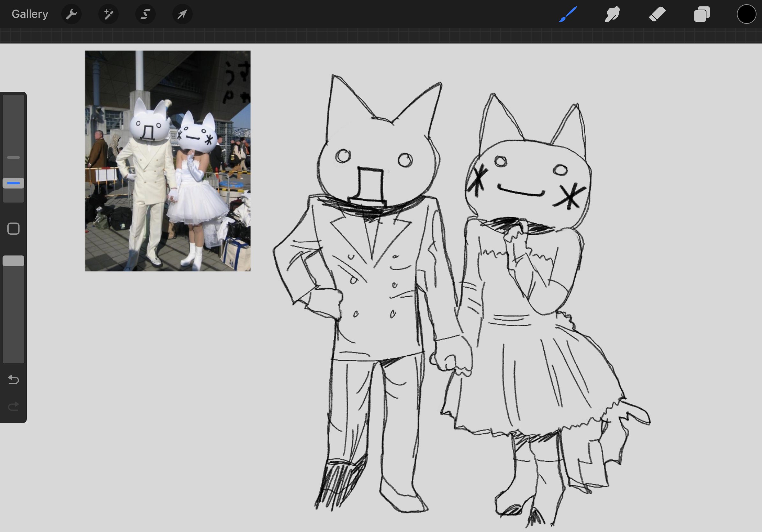Select the Smudge tool
The height and width of the screenshot is (532, 762).
pyautogui.click(x=612, y=14)
